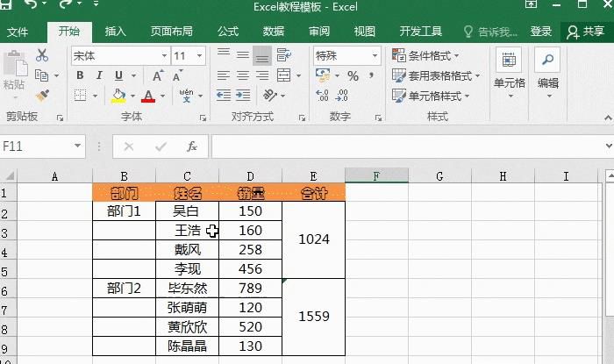Click Merge and Center icon
The height and width of the screenshot is (364, 614).
pyautogui.click(x=284, y=75)
